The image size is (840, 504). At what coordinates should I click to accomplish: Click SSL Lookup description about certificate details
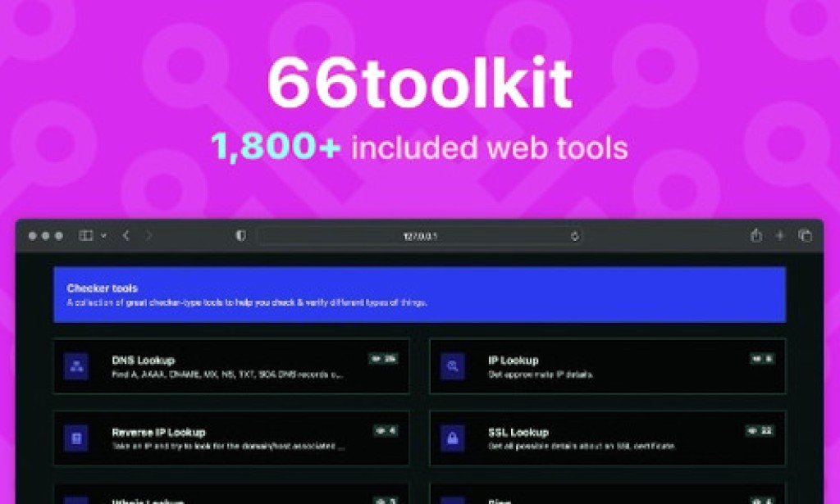tap(582, 446)
